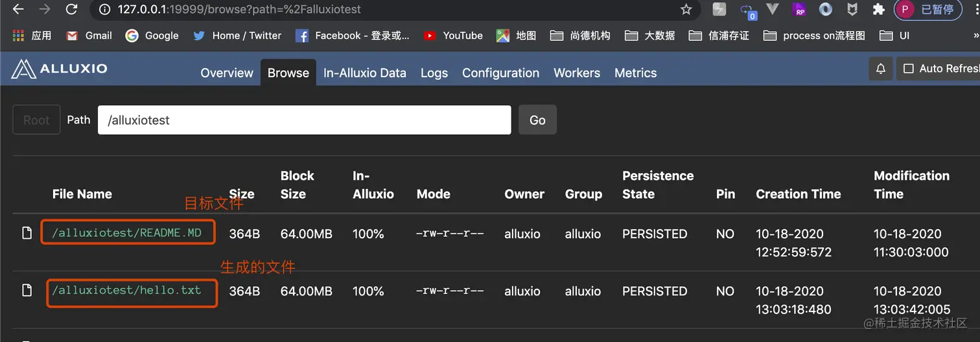
Task: Bookmark this page with the star icon
Action: click(686, 10)
